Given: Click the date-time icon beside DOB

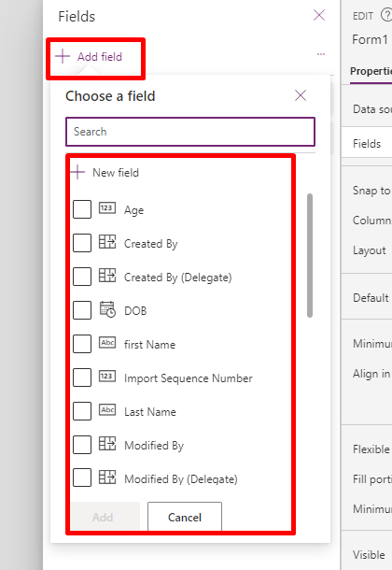Looking at the screenshot, I should pos(107,309).
